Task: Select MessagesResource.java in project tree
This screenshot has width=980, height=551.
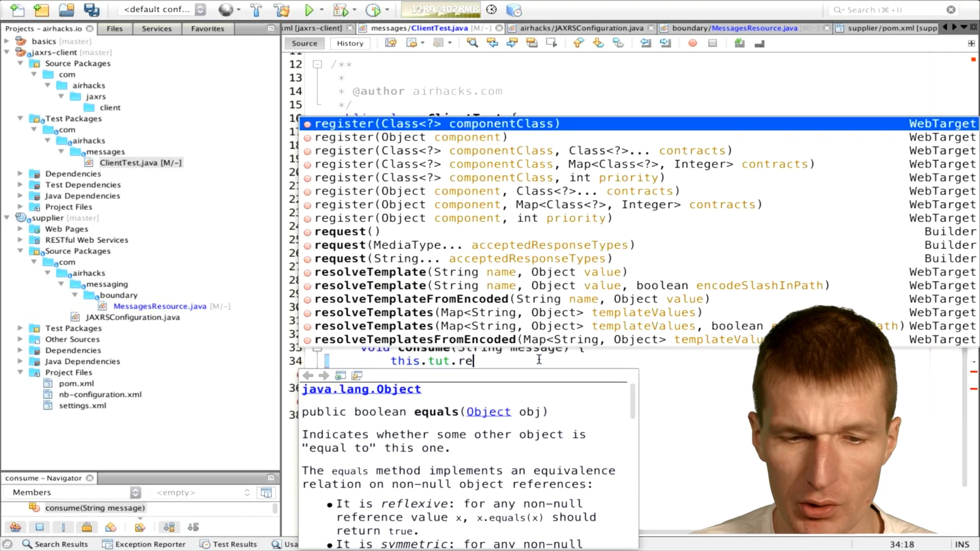Action: [x=160, y=306]
